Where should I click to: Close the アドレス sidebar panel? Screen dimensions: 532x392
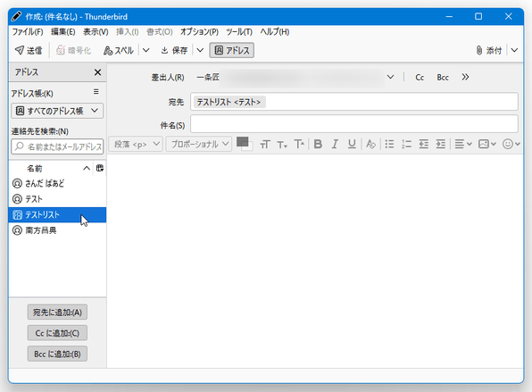[97, 72]
